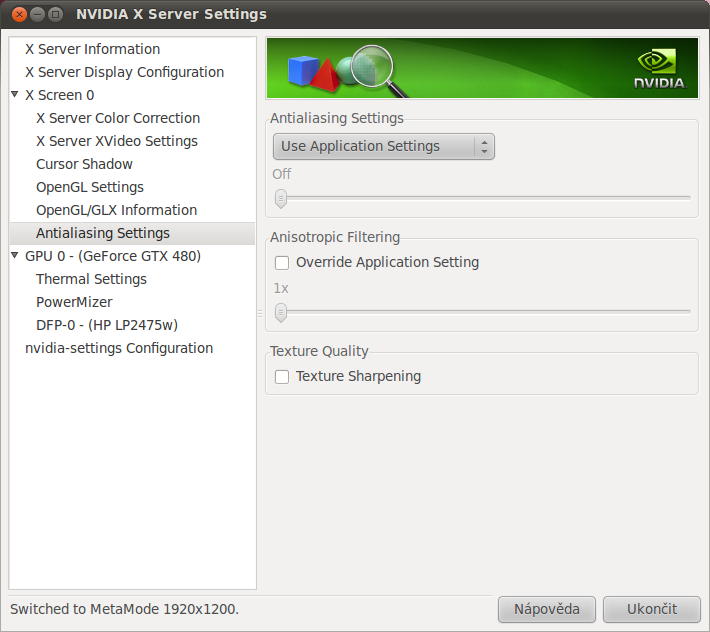Enable Texture Sharpening checkbox
Viewport: 710px width, 632px height.
[282, 377]
